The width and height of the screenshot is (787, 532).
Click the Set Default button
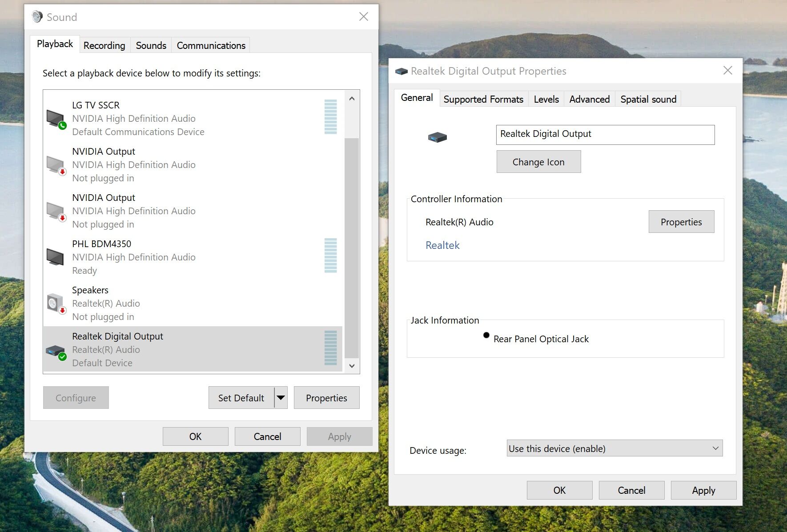click(241, 398)
